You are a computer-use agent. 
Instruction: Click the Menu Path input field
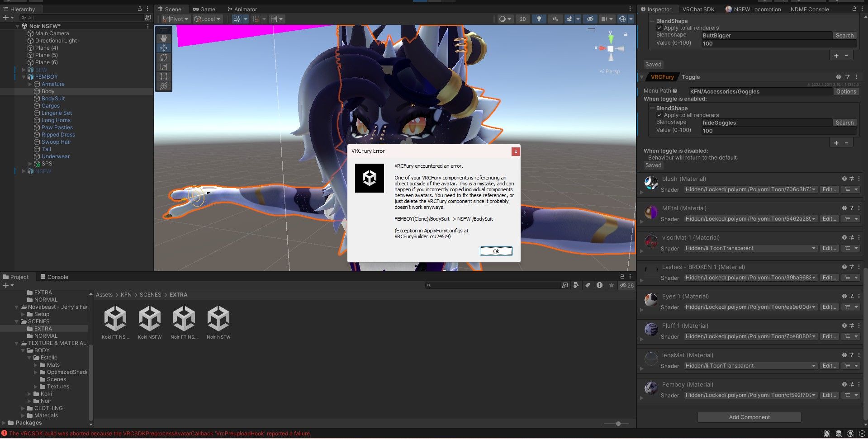tap(761, 91)
